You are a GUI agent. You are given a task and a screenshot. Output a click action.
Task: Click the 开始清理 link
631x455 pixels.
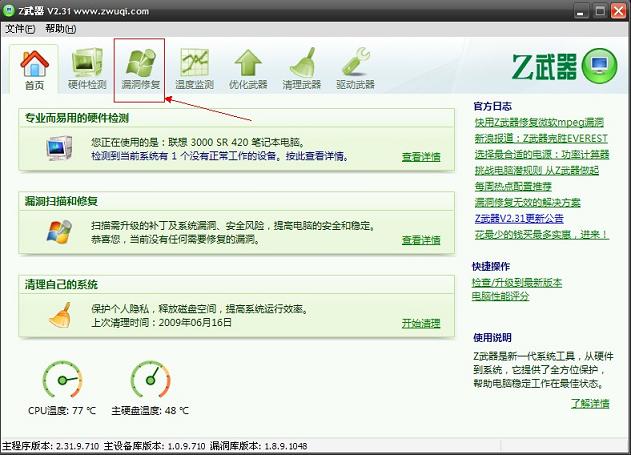421,323
